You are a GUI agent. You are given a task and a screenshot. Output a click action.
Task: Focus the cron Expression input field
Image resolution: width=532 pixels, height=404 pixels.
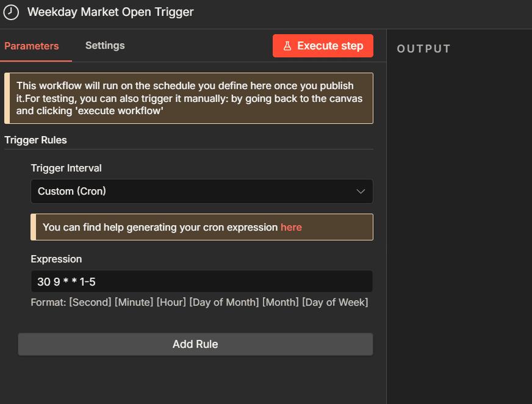point(202,281)
